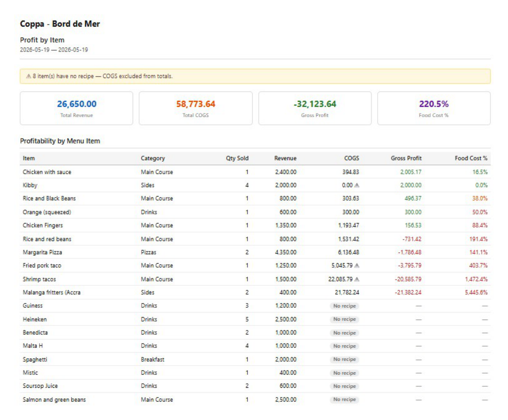This screenshot has height=420, width=508.
Task: Click the Gross Profit column header
Action: click(406, 158)
